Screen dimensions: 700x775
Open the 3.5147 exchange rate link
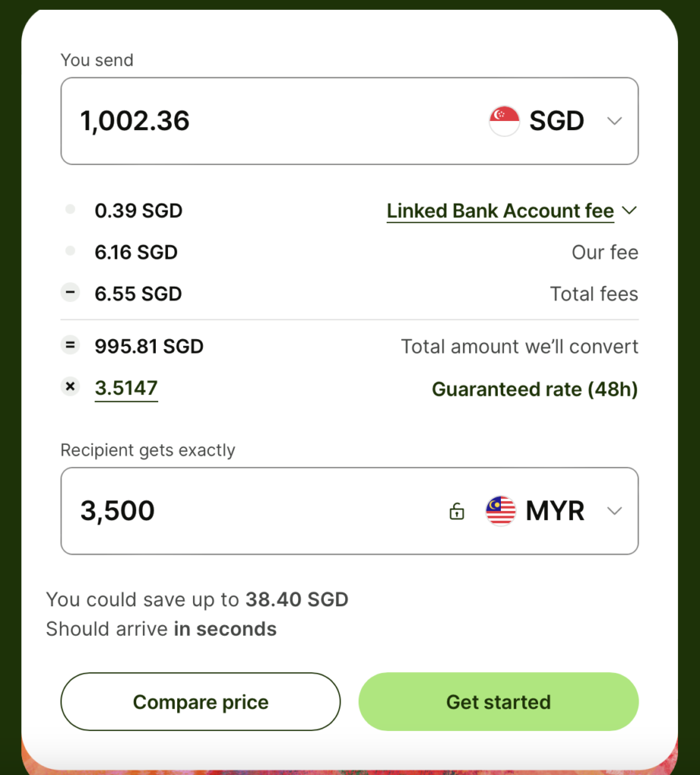coord(126,388)
